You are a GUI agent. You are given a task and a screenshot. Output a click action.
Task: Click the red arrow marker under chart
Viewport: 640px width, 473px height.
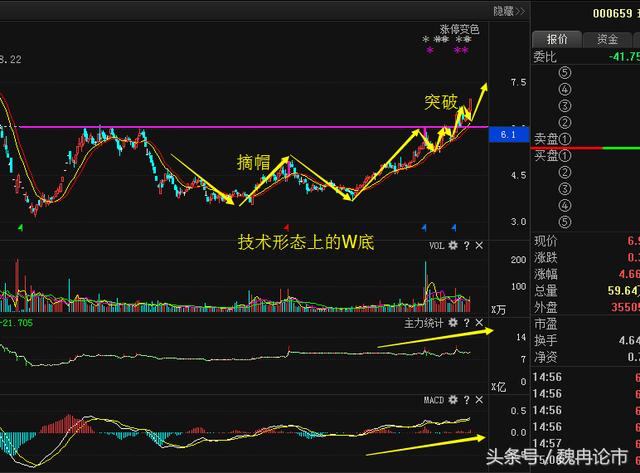288,227
